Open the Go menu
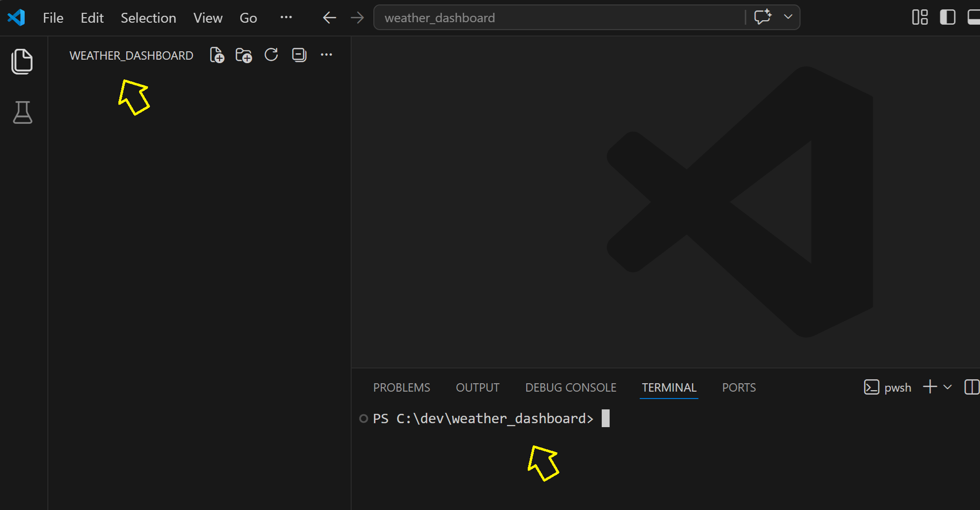The height and width of the screenshot is (510, 980). (x=248, y=18)
